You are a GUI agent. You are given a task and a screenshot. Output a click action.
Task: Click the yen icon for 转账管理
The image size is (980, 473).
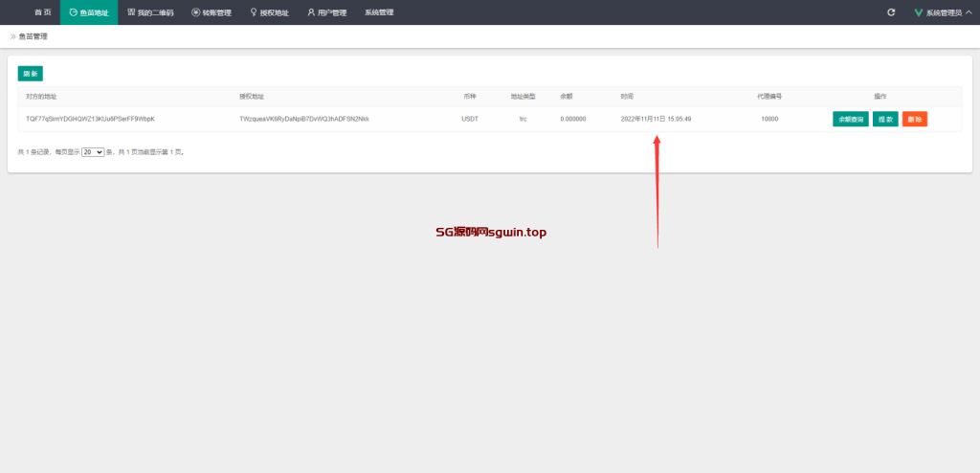[x=195, y=12]
